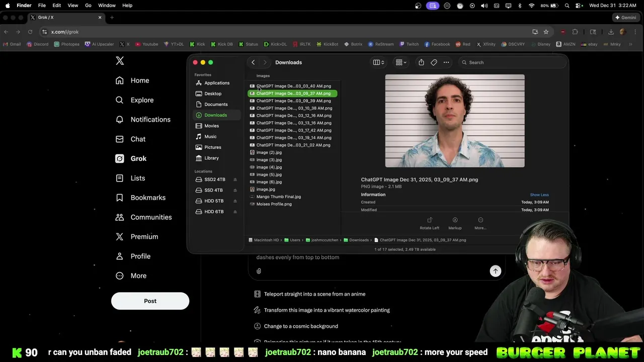This screenshot has width=644, height=362.
Task: Open Bookmarks in X sidebar
Action: click(140, 198)
